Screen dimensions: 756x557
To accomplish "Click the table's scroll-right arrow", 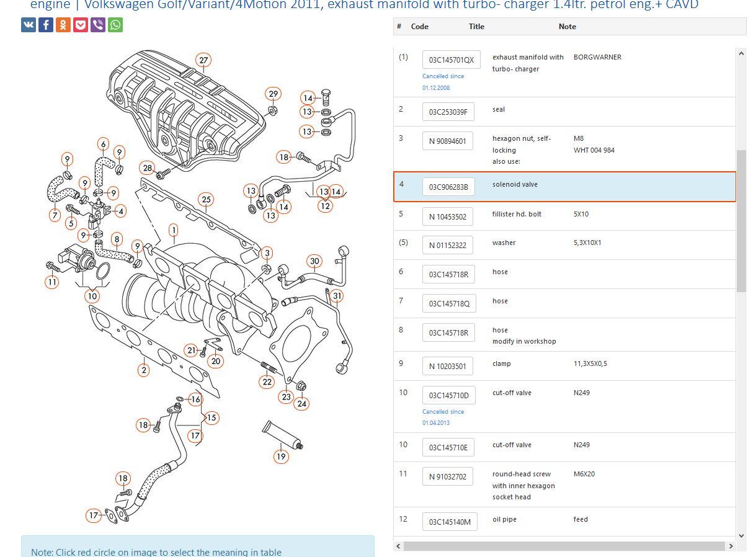I will coord(731,546).
